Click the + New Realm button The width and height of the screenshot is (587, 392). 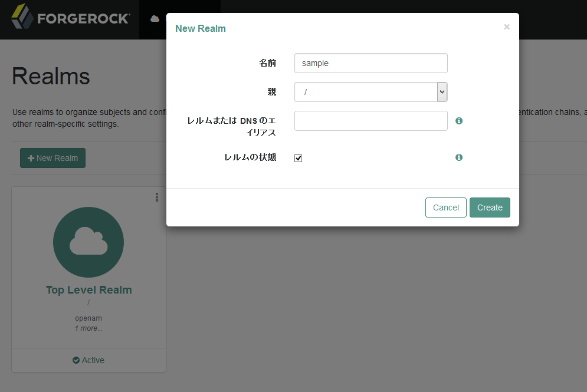pyautogui.click(x=53, y=158)
